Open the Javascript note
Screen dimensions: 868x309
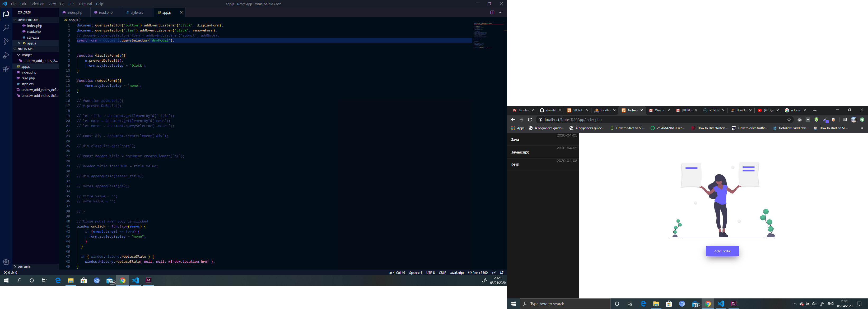pyautogui.click(x=543, y=152)
